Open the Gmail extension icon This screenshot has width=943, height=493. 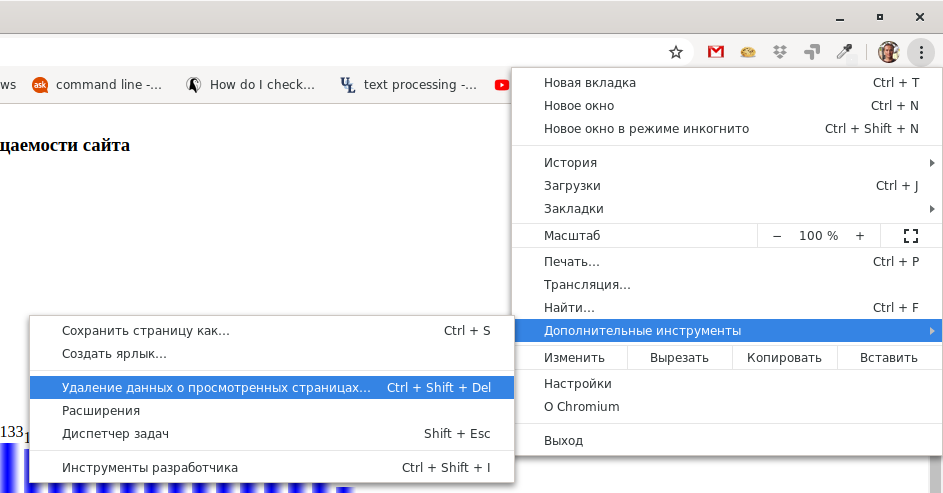[x=715, y=52]
